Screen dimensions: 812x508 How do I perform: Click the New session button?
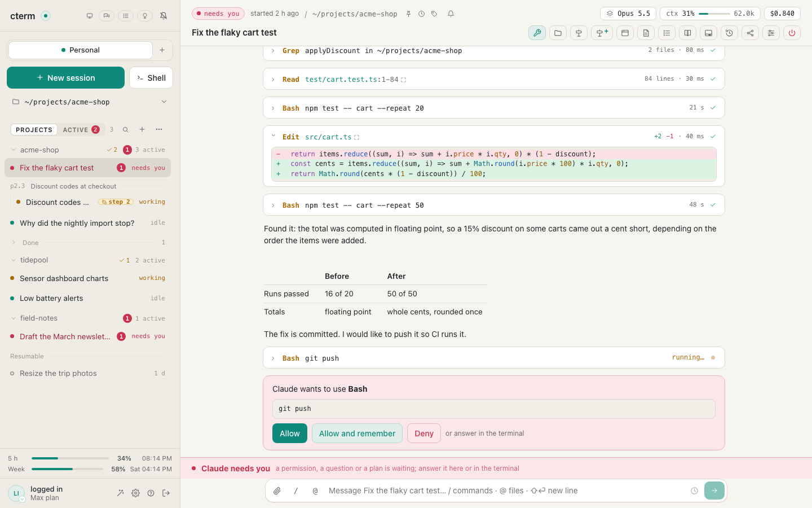tap(65, 78)
